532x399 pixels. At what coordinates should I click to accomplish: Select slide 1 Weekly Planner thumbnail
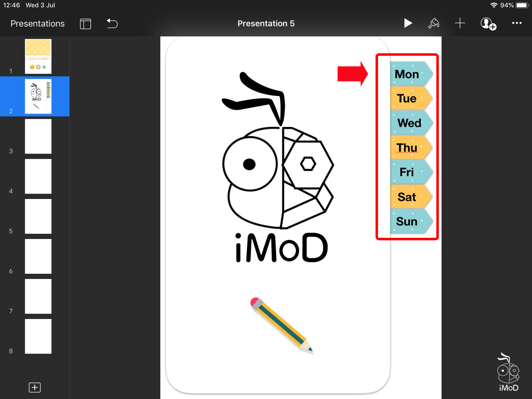[x=38, y=56]
